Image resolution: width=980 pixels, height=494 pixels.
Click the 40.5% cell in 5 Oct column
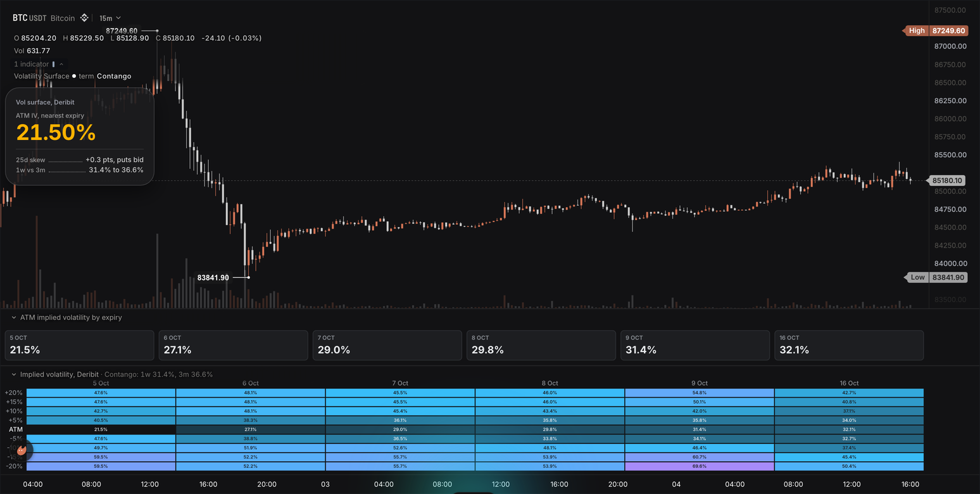point(101,420)
